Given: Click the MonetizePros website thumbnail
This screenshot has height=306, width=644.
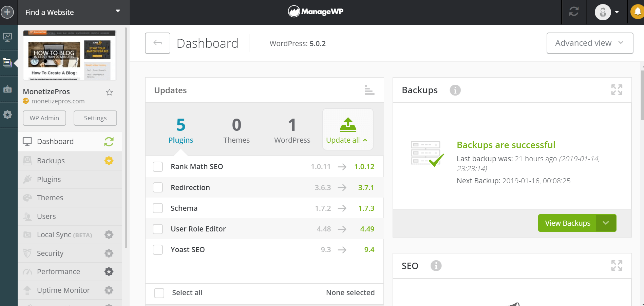Looking at the screenshot, I should click(x=69, y=55).
